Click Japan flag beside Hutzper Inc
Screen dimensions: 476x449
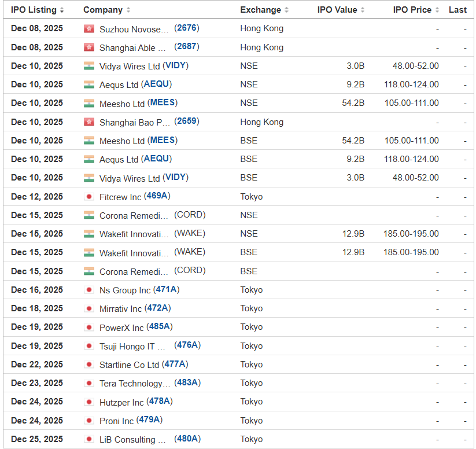point(89,402)
